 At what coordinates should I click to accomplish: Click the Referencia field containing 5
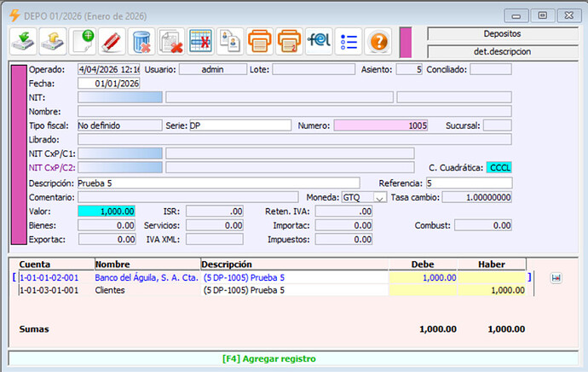point(470,183)
